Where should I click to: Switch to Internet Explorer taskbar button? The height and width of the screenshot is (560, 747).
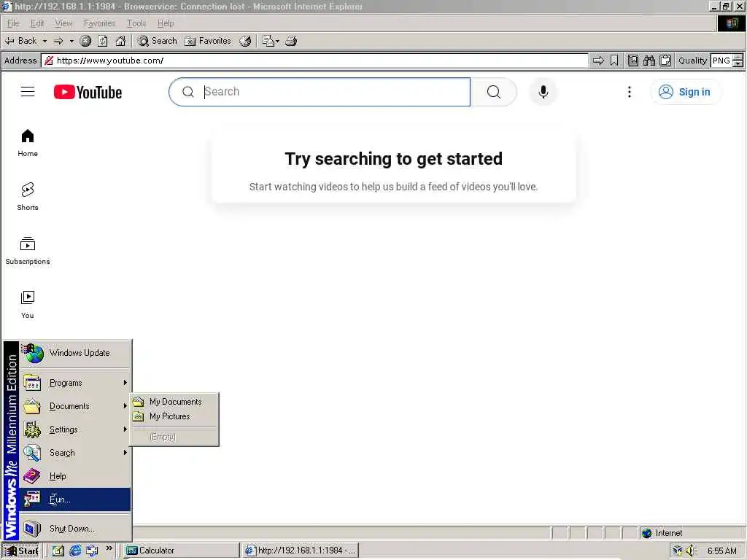coord(301,551)
